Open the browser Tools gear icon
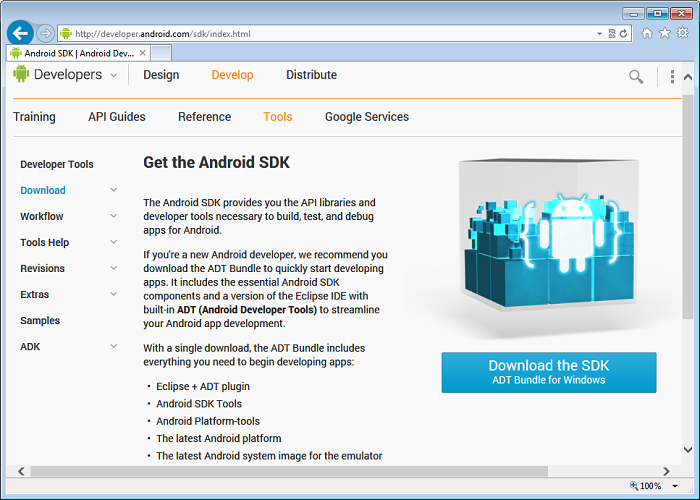 pos(683,33)
